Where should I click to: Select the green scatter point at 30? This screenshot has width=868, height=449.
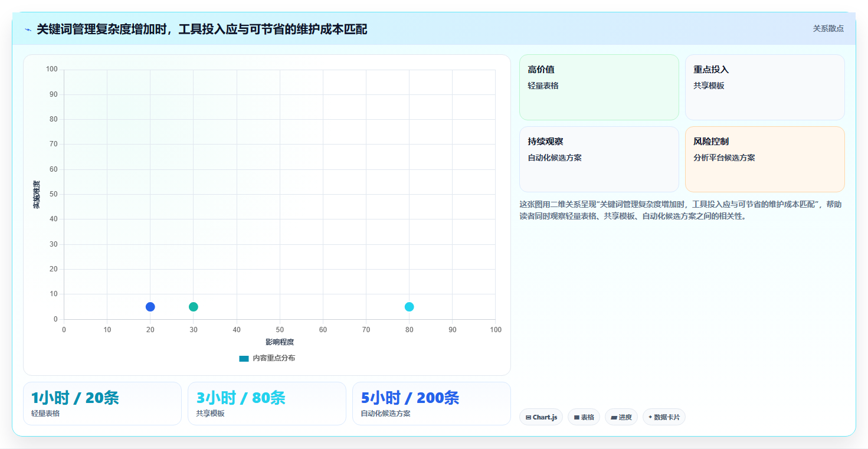point(194,307)
